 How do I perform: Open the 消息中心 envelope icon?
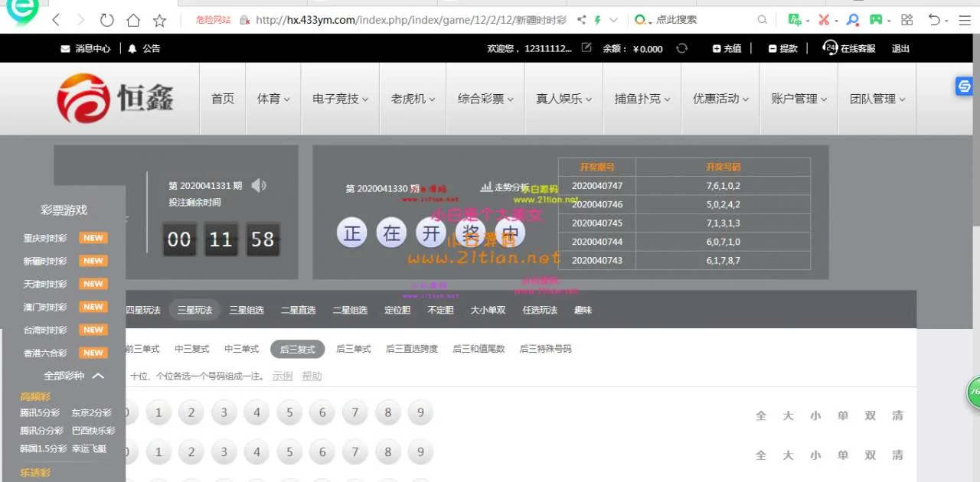pos(65,48)
